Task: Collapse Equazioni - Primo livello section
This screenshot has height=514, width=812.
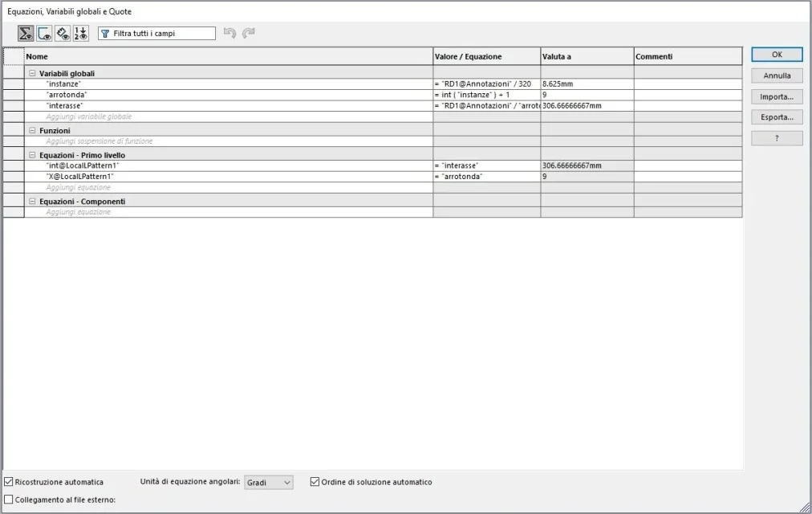Action: pyautogui.click(x=32, y=155)
